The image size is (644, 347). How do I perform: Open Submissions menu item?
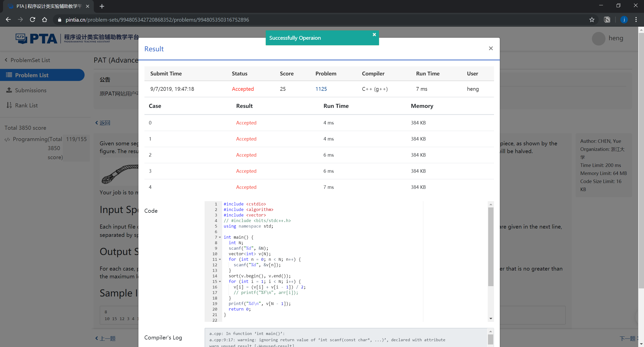click(26, 90)
